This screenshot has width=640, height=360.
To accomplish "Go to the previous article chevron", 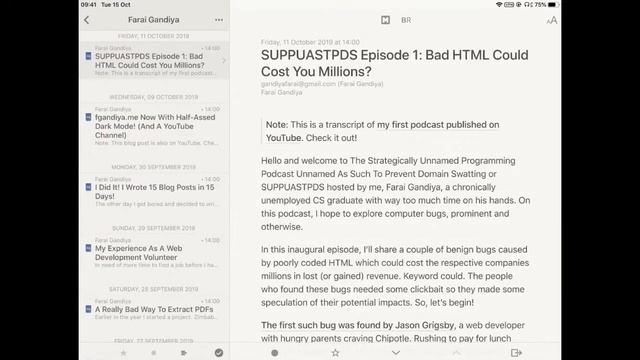I will pyautogui.click(x=456, y=353).
